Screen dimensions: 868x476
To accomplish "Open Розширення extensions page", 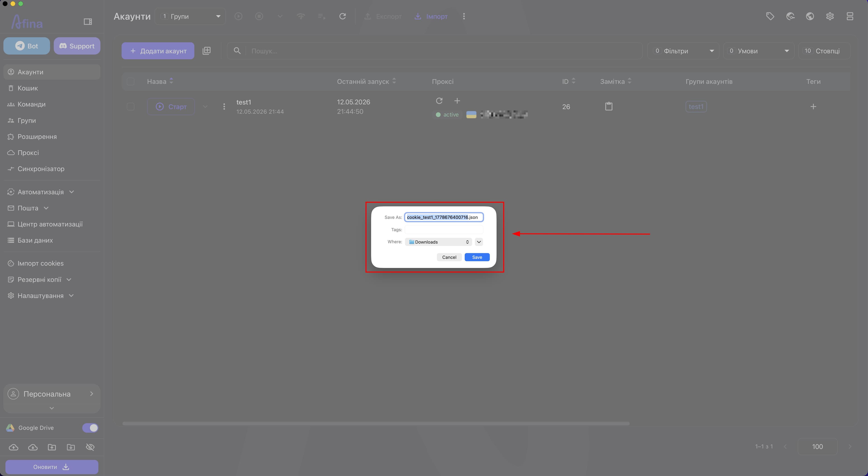I will coord(52,137).
